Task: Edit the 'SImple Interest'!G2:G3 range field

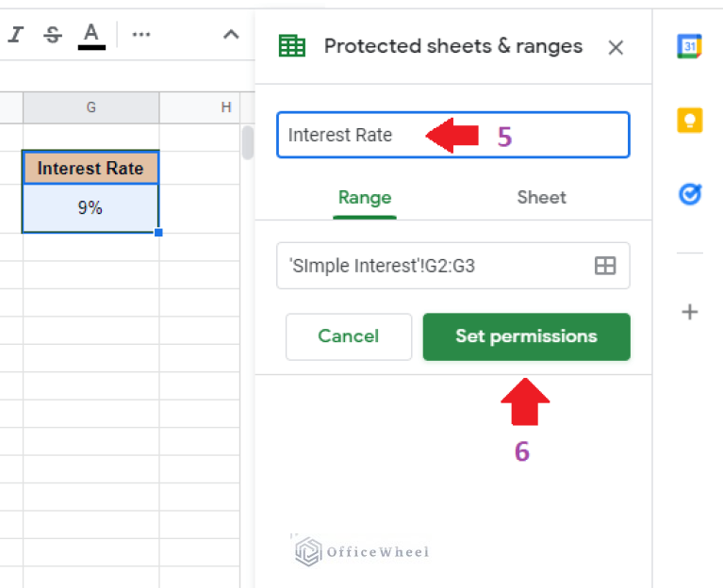Action: pos(453,266)
